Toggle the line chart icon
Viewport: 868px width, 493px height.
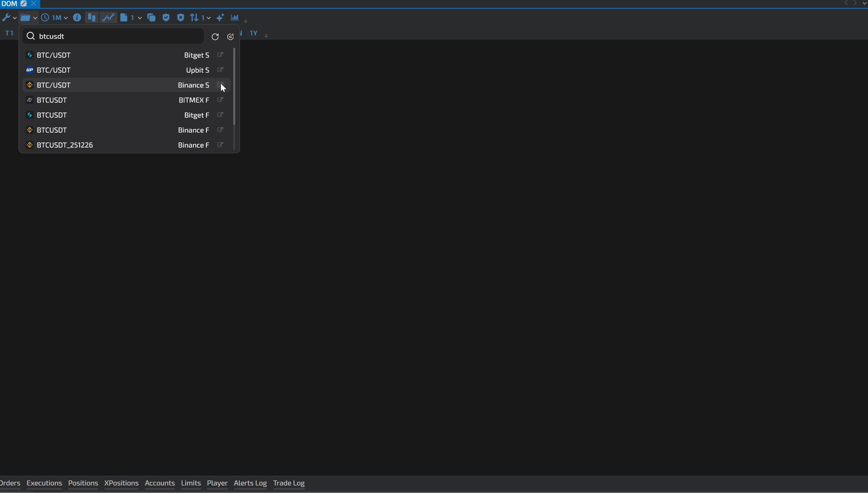click(108, 18)
